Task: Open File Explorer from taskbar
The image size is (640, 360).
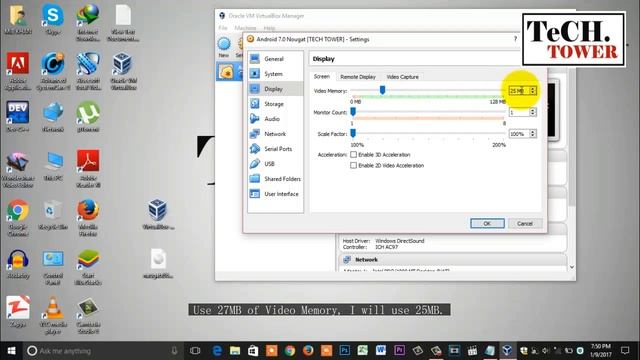Action: (235, 350)
